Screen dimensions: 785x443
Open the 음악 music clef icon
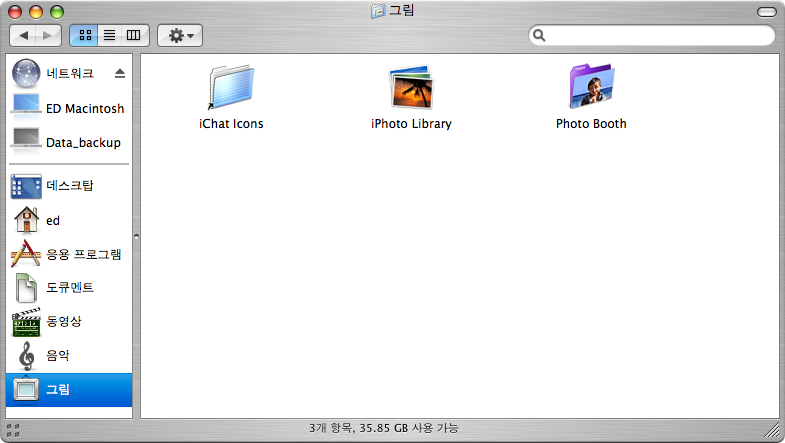coord(26,356)
